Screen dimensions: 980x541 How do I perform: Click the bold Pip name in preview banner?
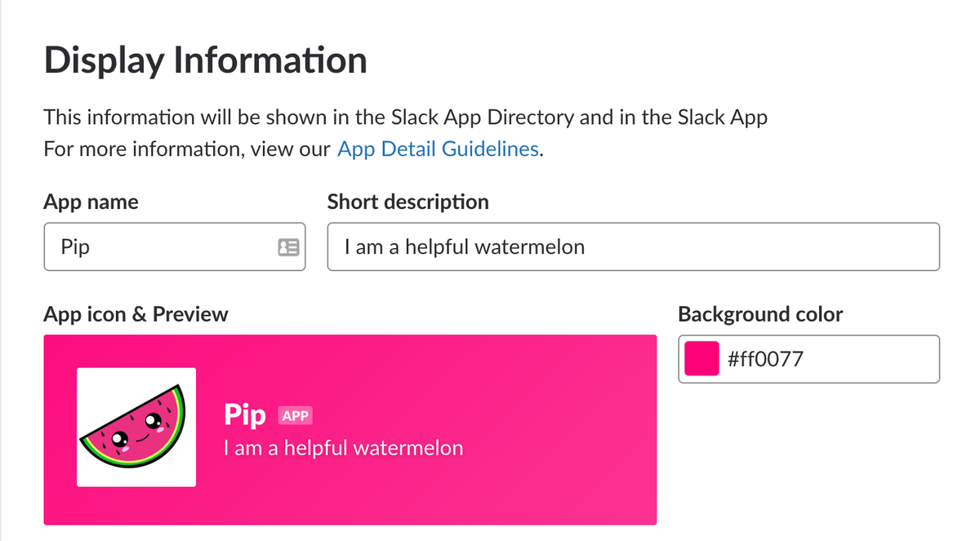245,415
